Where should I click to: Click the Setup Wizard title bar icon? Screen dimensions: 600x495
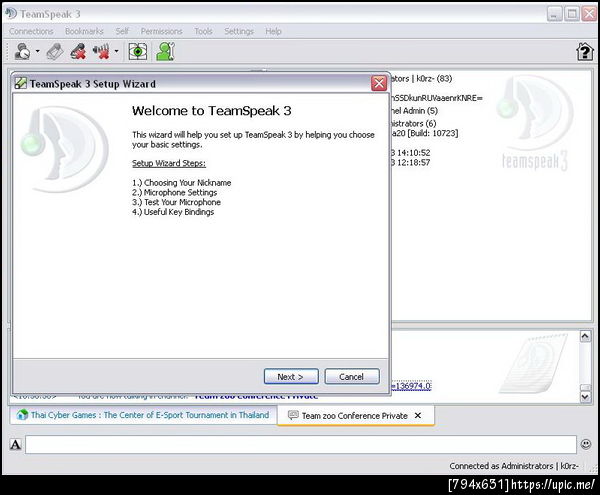20,83
